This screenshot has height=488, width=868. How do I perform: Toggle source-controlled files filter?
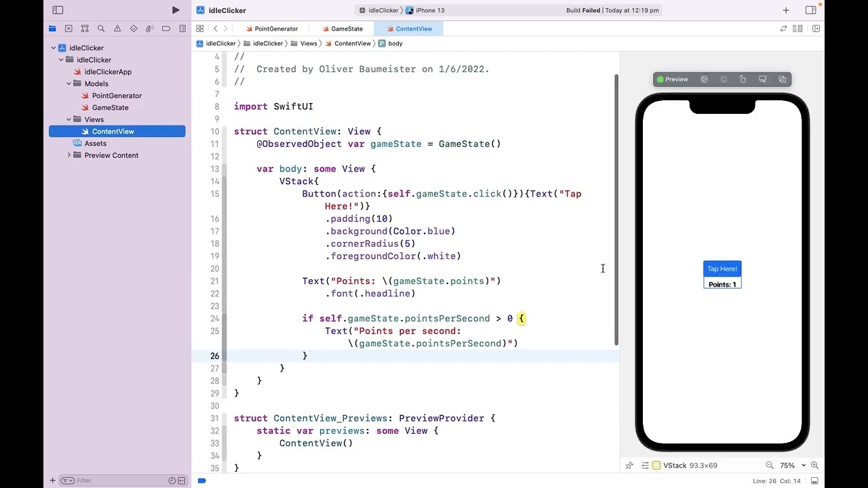181,481
